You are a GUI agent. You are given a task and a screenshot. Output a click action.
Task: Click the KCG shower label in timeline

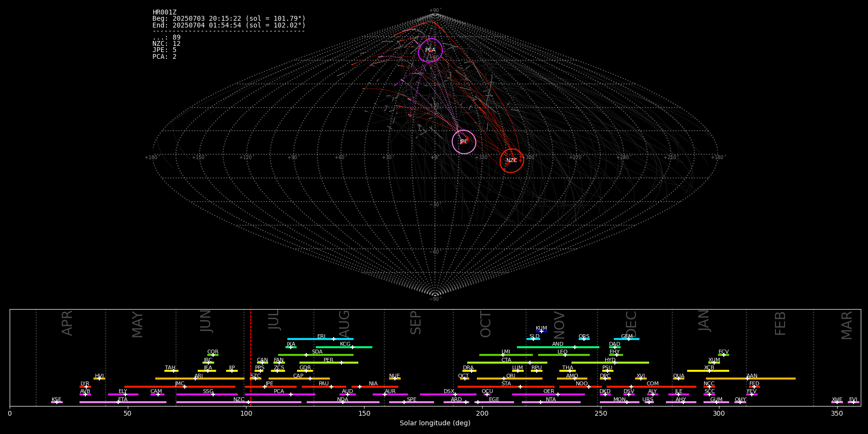(345, 344)
